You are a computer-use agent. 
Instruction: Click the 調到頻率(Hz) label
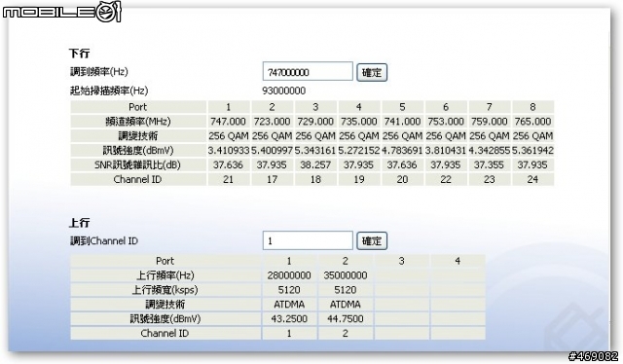click(x=99, y=72)
